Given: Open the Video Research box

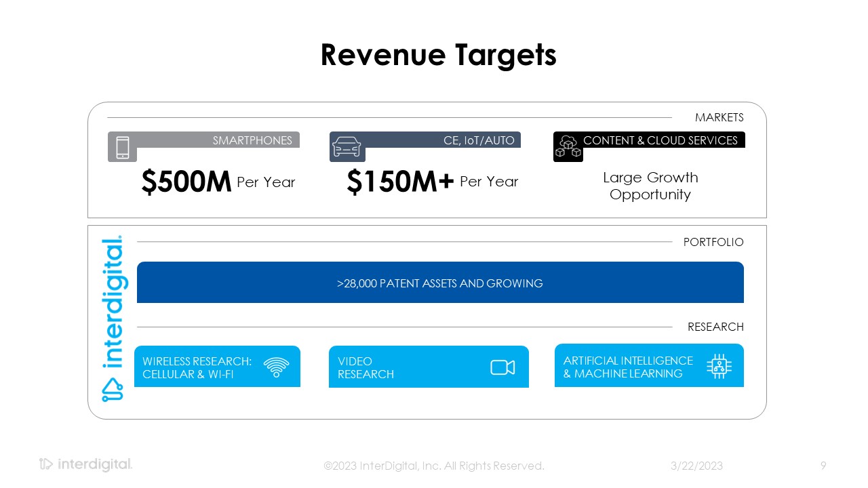Looking at the screenshot, I should click(x=429, y=367).
